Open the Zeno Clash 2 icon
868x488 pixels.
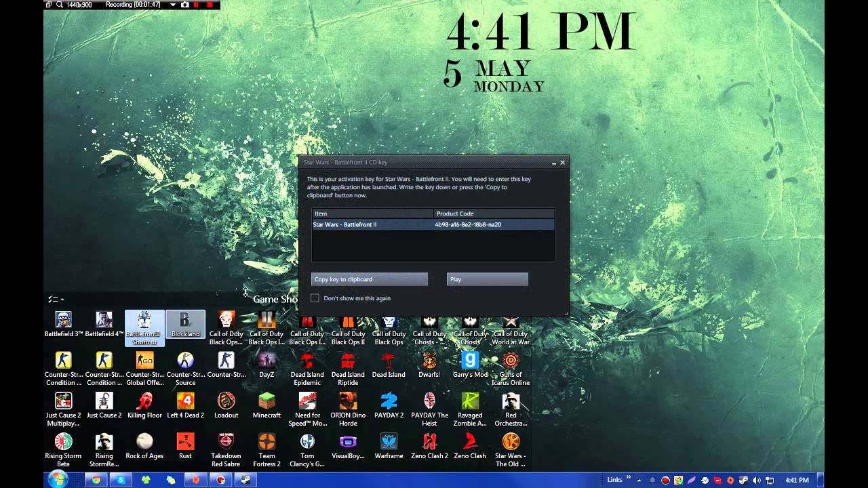pyautogui.click(x=429, y=446)
